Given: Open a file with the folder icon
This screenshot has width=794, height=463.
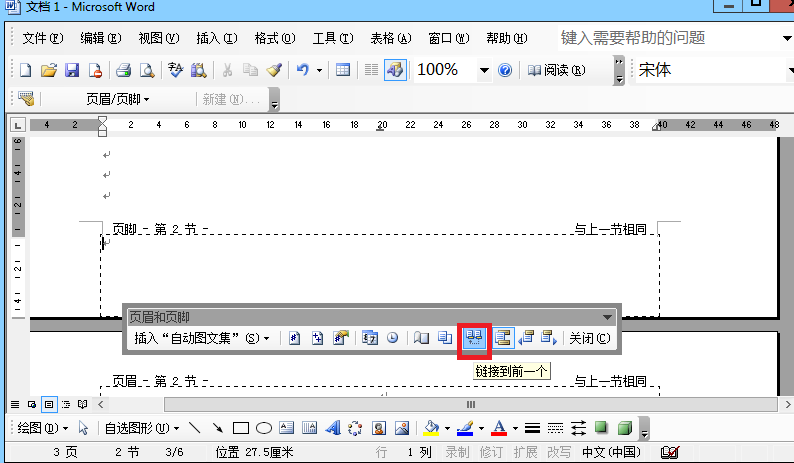Looking at the screenshot, I should point(49,70).
